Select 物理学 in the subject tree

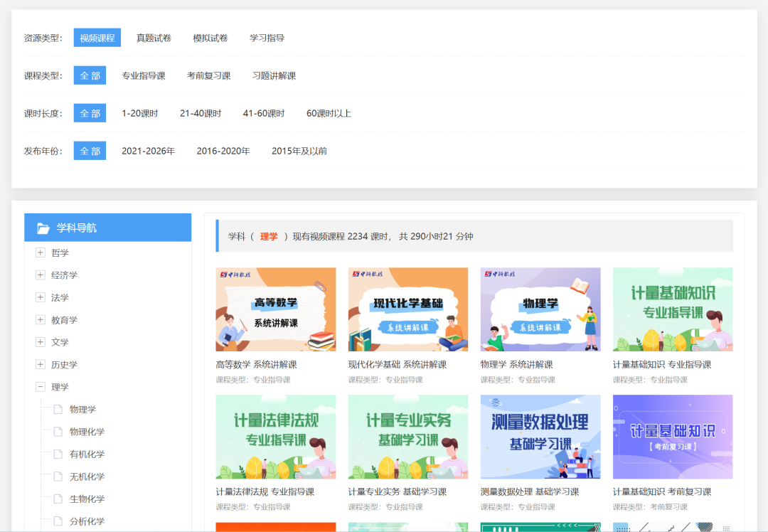coord(82,409)
